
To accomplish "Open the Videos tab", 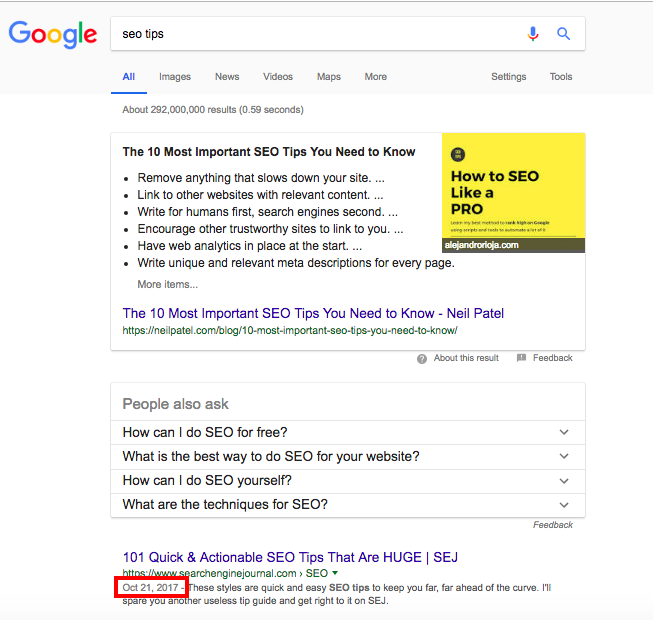I will 278,77.
